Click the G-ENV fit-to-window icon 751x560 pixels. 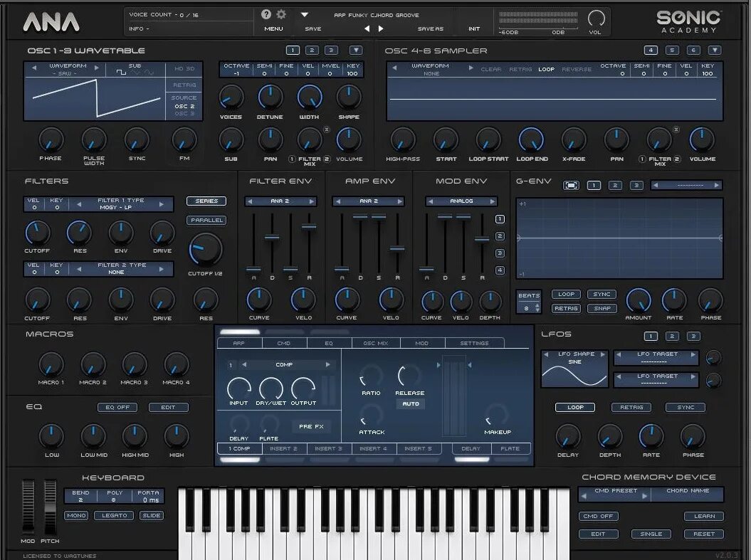571,185
